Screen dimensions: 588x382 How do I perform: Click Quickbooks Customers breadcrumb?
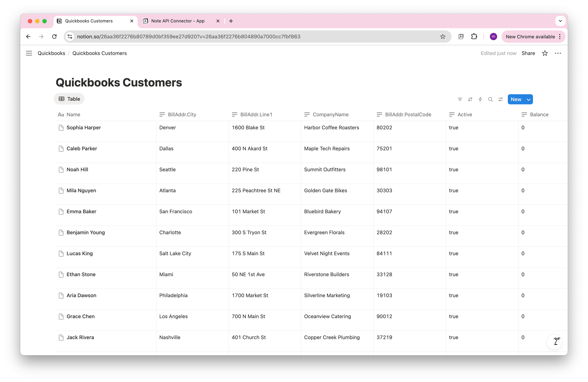pyautogui.click(x=100, y=53)
